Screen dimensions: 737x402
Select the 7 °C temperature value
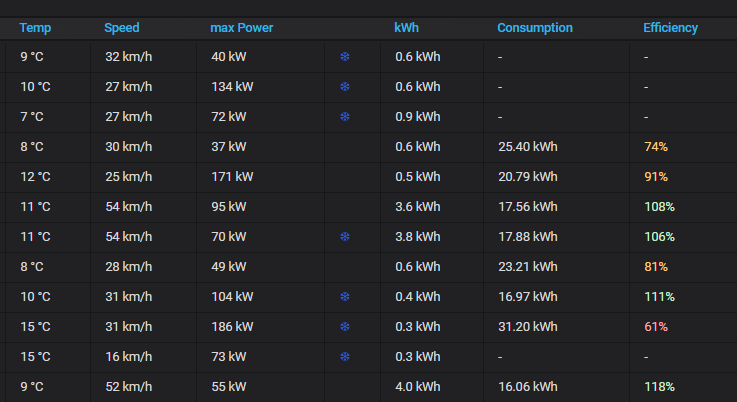point(32,117)
